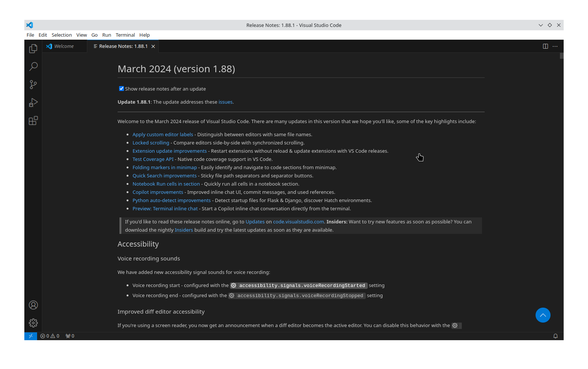588x369 pixels.
Task: Click gear icon for voiceRecordingStarted setting
Action: pyautogui.click(x=233, y=286)
